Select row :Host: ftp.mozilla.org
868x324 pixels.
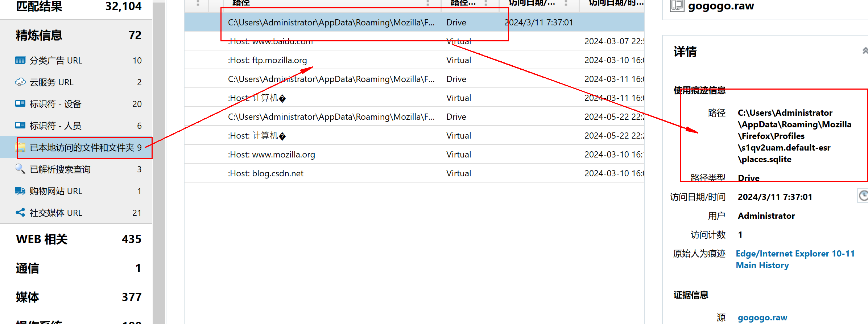pos(414,60)
